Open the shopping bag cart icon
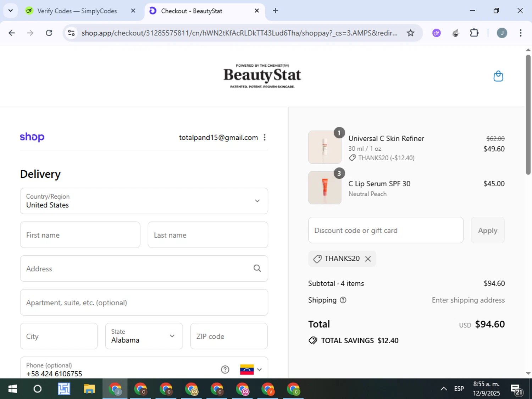This screenshot has width=532, height=399. click(x=498, y=76)
